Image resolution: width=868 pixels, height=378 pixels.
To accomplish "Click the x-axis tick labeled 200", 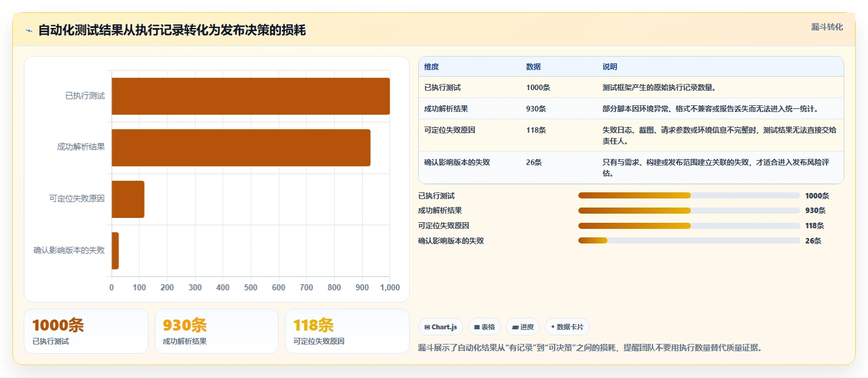I will 167,287.
